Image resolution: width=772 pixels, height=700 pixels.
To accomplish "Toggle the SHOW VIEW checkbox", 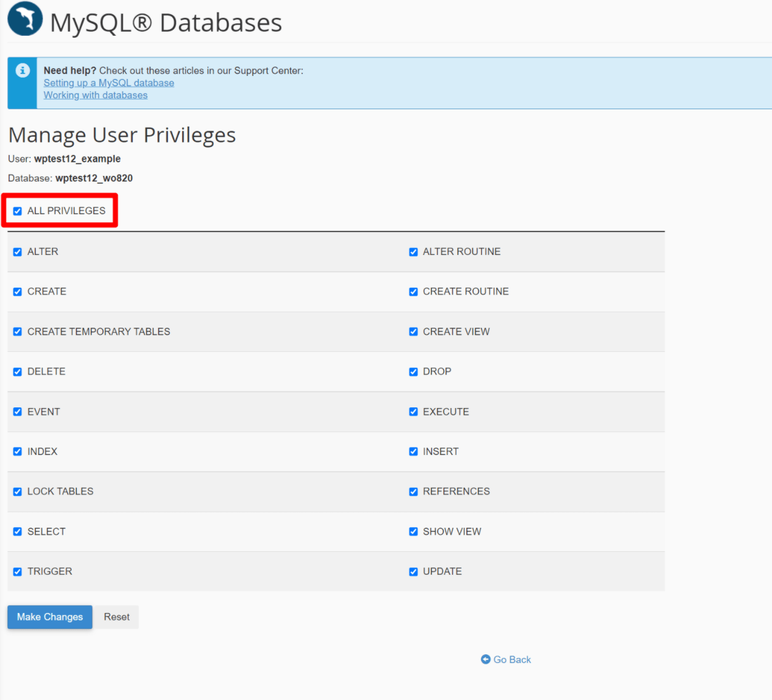I will click(x=413, y=531).
